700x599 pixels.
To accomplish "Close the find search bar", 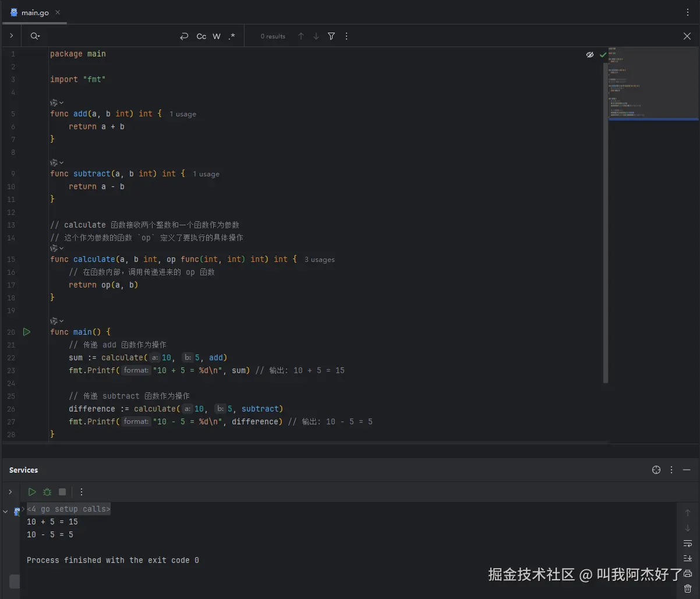I will point(687,36).
